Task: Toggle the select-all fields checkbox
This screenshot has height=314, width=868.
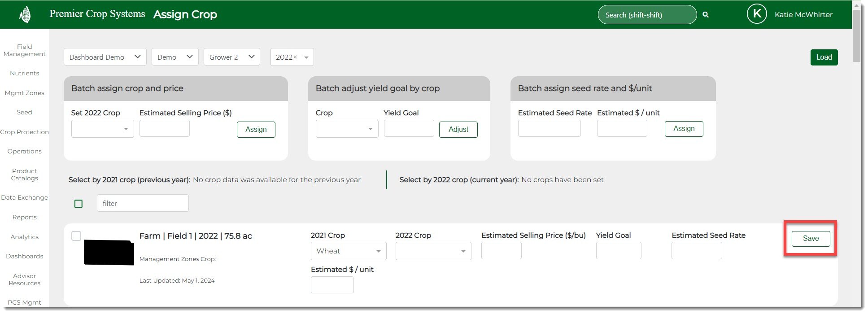Action: [x=79, y=204]
